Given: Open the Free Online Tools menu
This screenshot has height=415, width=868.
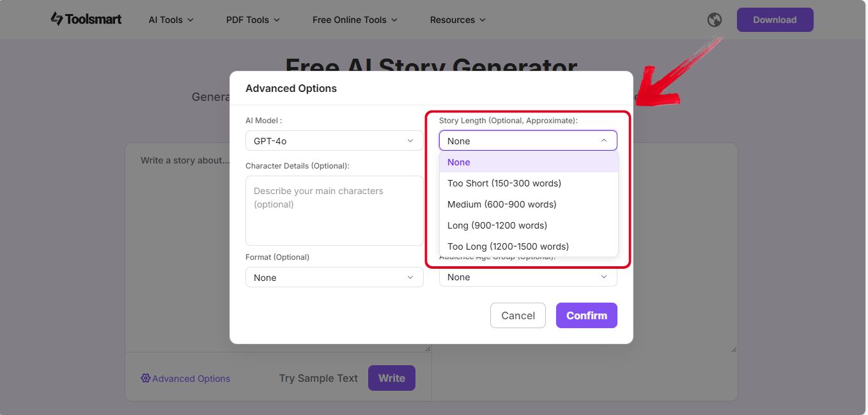Looking at the screenshot, I should [350, 20].
